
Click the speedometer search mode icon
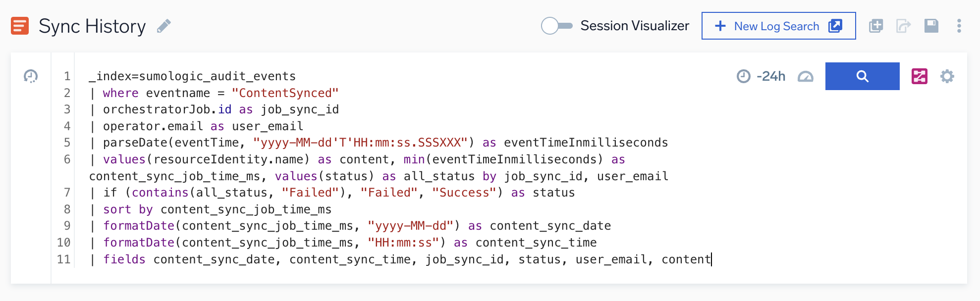point(806,76)
